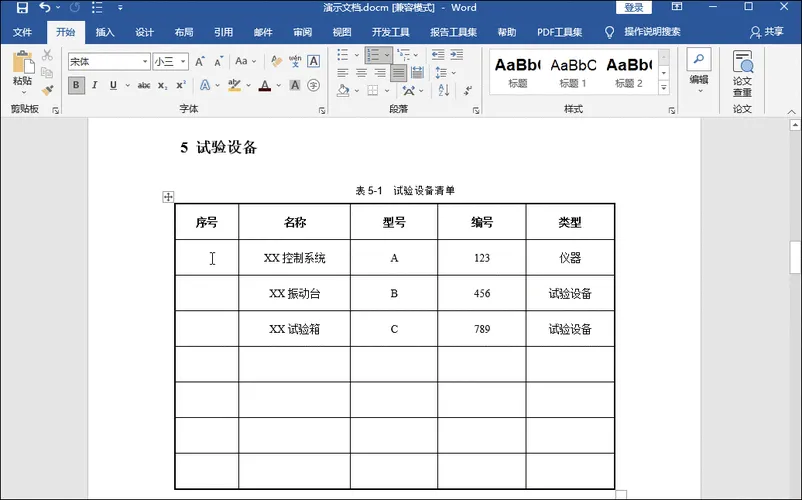Toggle Underline formatting
802x500 pixels.
coord(113,85)
